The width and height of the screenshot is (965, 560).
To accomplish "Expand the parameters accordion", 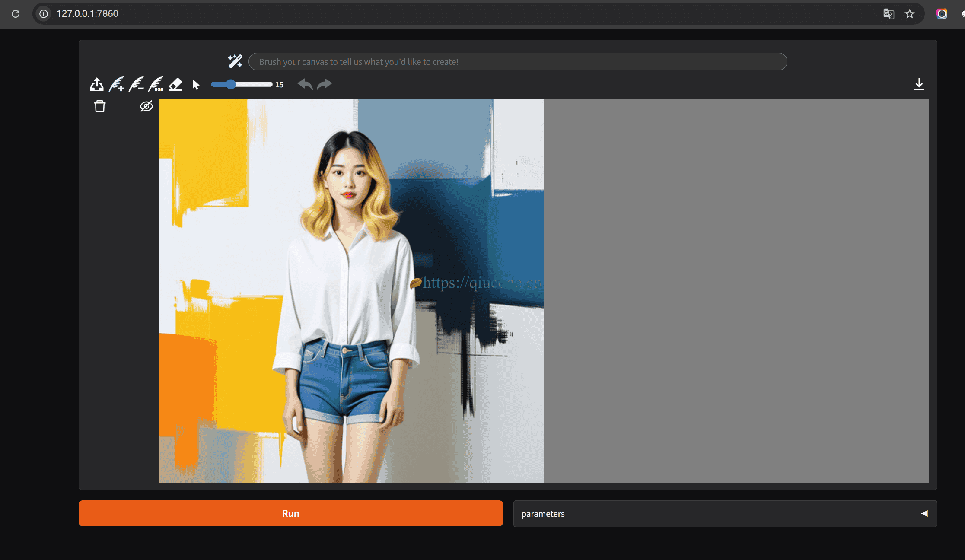I will (725, 514).
